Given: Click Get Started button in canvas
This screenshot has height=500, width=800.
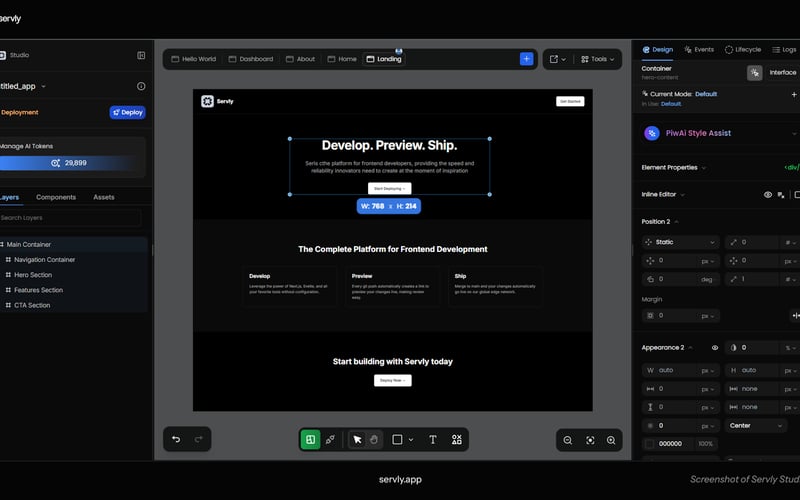Looking at the screenshot, I should (570, 101).
